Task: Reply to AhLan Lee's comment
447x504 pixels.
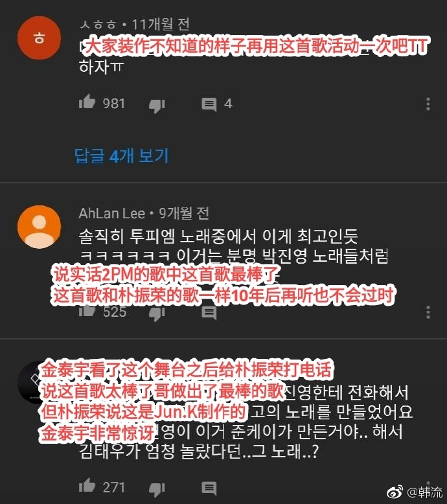Action: (x=209, y=313)
